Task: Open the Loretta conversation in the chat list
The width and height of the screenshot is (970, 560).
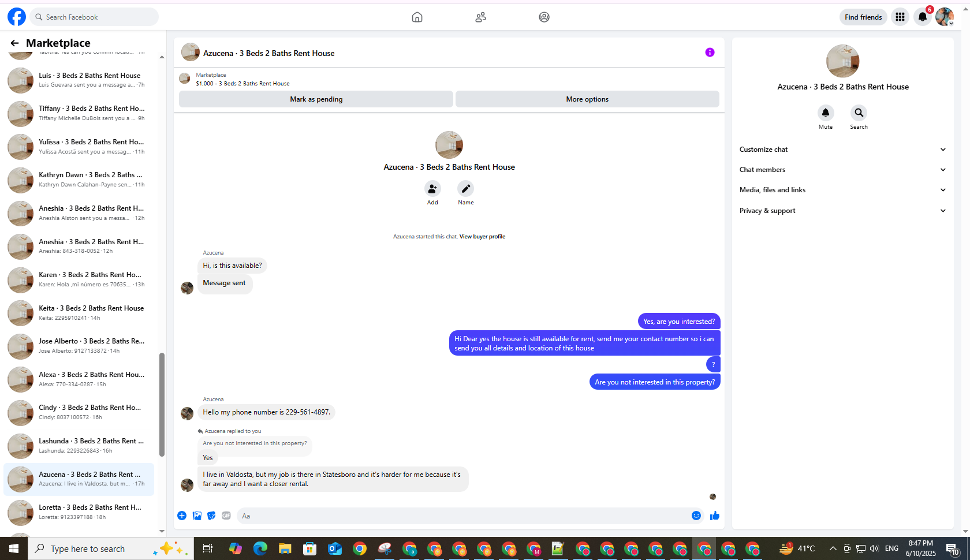Action: click(79, 512)
